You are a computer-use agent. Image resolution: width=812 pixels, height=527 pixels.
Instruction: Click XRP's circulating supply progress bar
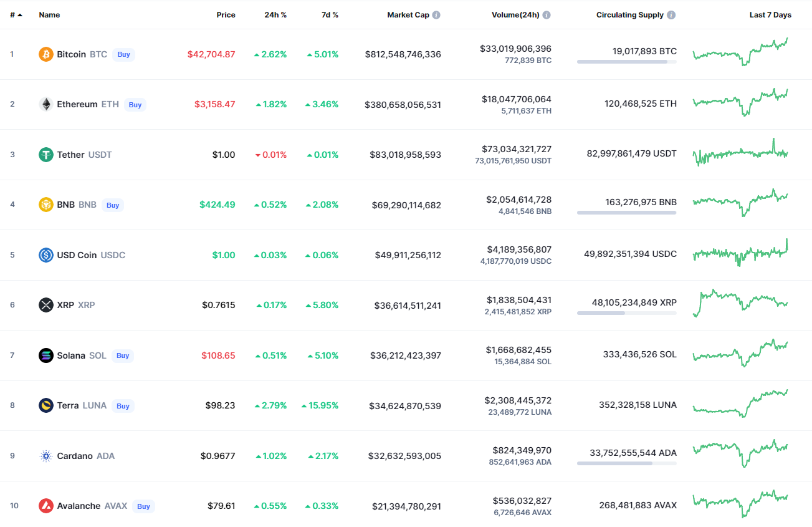pyautogui.click(x=626, y=313)
